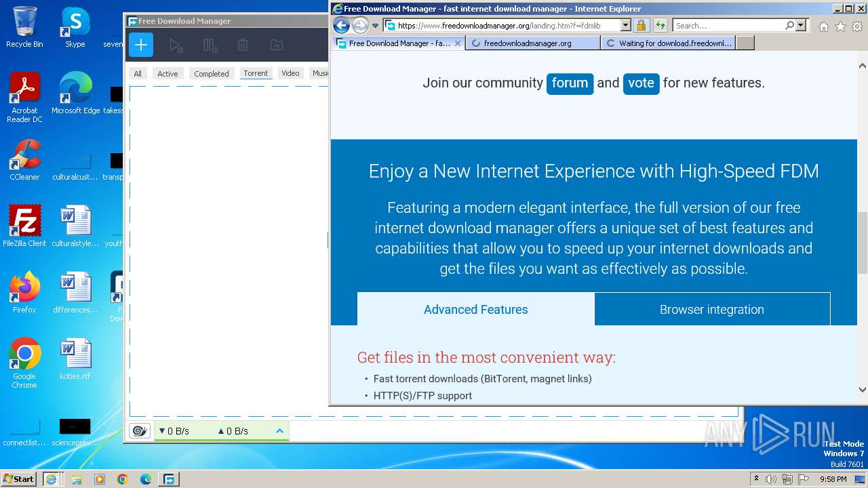The height and width of the screenshot is (488, 868).
Task: Click Free Download Manager taskbar button
Action: pyautogui.click(x=169, y=479)
